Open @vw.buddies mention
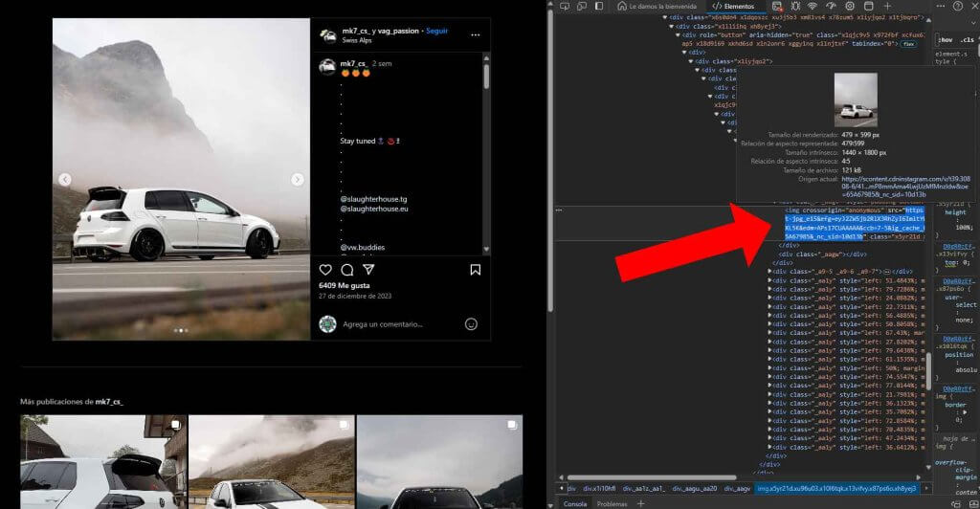This screenshot has height=509, width=980. pyautogui.click(x=363, y=247)
